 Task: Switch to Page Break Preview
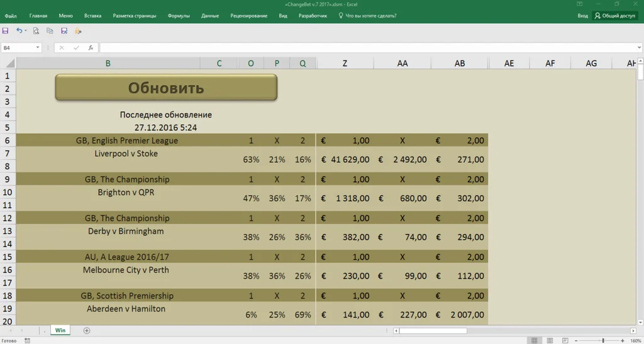point(565,341)
